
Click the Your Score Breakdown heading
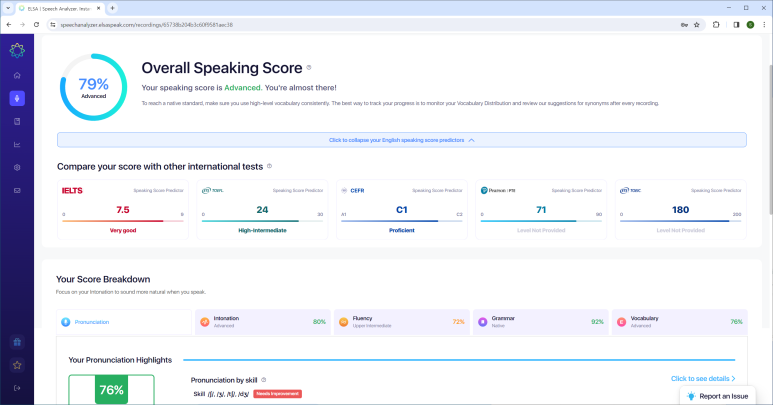103,279
